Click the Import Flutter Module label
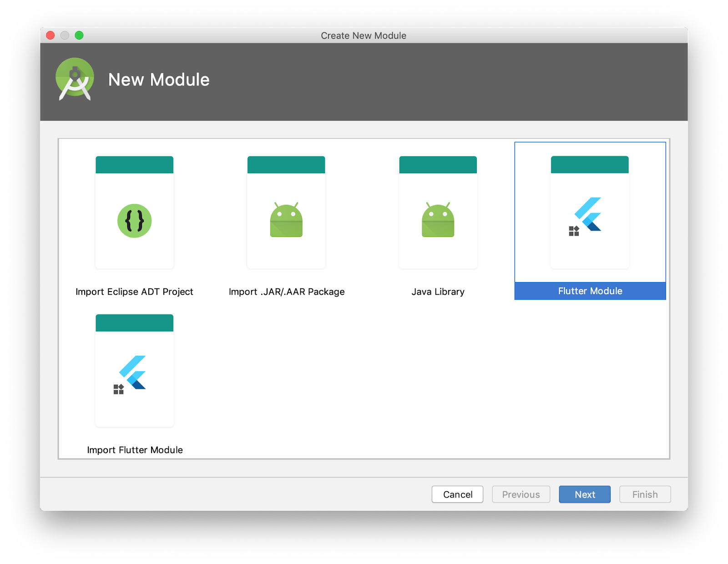Screen dimensions: 728x564 point(135,450)
